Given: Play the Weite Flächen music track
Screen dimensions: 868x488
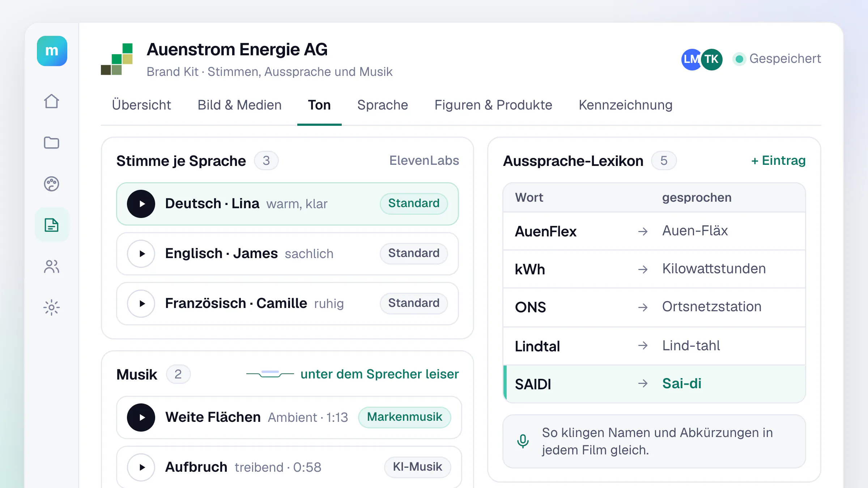Looking at the screenshot, I should (x=141, y=418).
